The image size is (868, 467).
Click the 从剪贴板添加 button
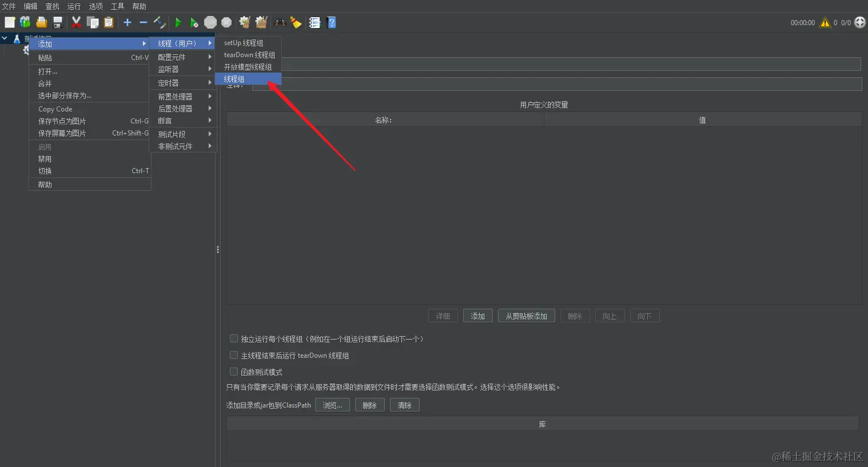pyautogui.click(x=527, y=316)
